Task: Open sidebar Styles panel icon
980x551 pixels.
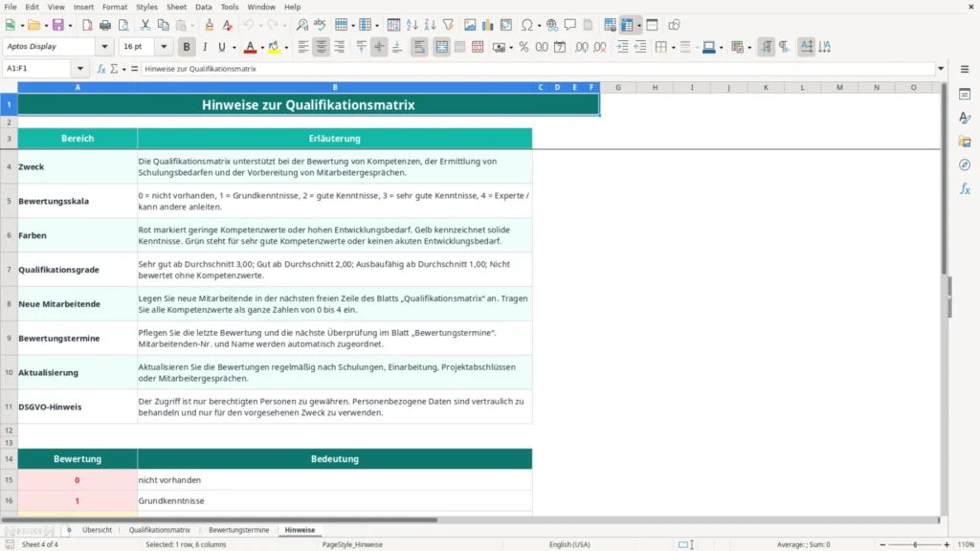Action: click(x=965, y=118)
